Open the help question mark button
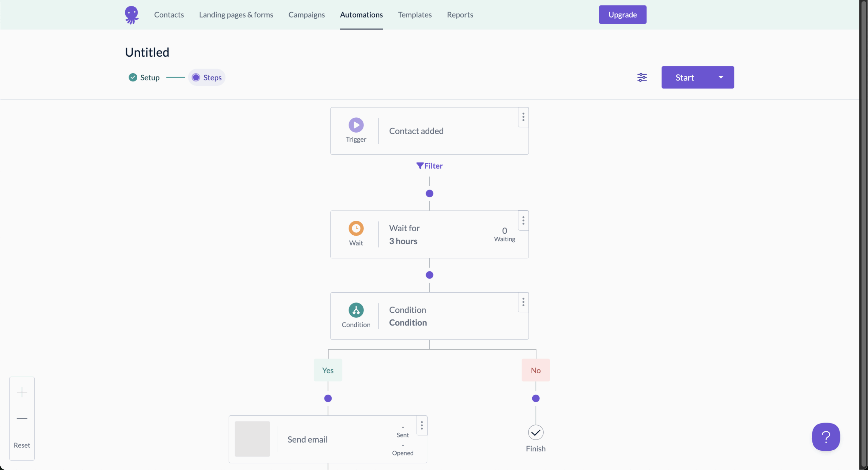This screenshot has width=868, height=470. pyautogui.click(x=826, y=437)
